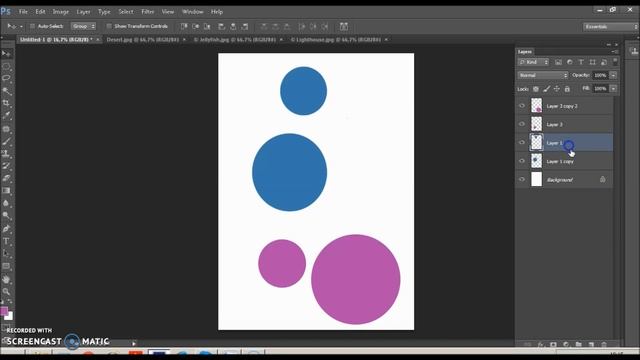The height and width of the screenshot is (360, 640).
Task: Click the Layer 2 copy 2 name
Action: (x=562, y=106)
